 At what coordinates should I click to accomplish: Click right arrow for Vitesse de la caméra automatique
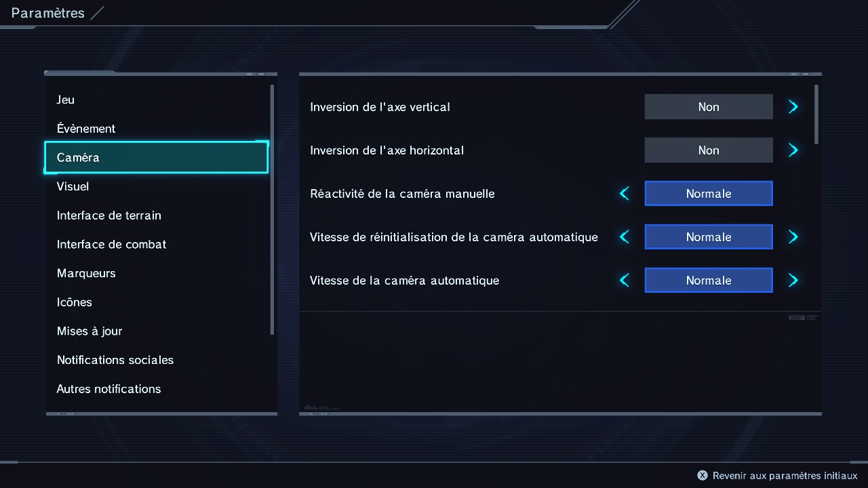pos(793,281)
